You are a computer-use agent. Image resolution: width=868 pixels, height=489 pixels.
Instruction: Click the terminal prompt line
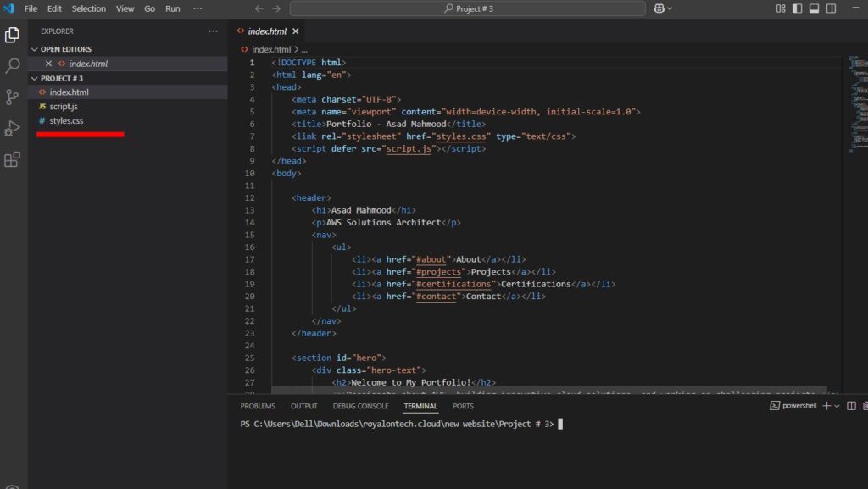coord(401,424)
